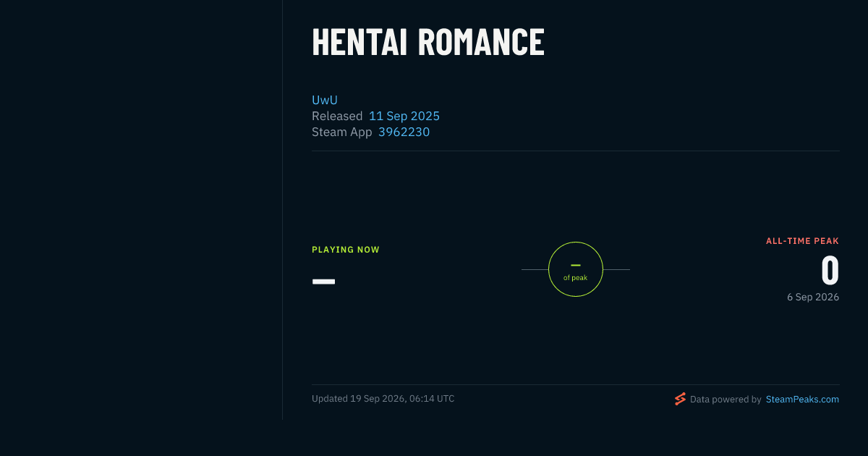Click the UwU developer link
Image resolution: width=868 pixels, height=456 pixels.
(x=325, y=100)
